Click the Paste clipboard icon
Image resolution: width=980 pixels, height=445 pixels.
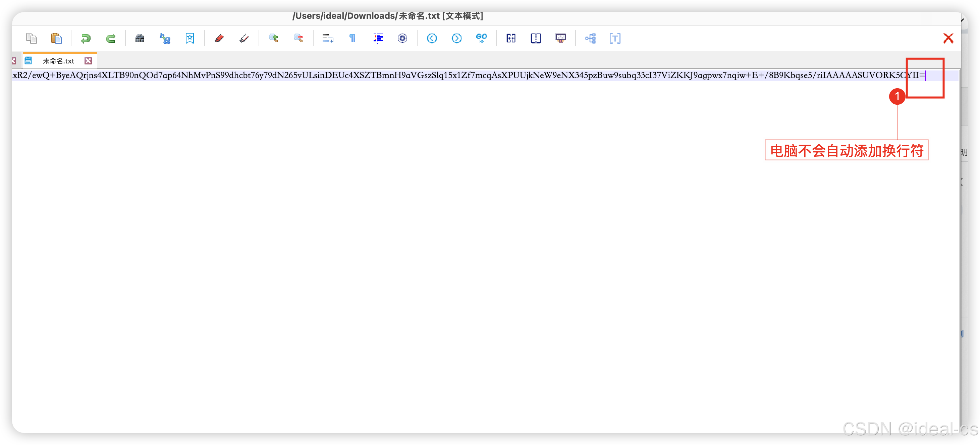click(x=56, y=39)
